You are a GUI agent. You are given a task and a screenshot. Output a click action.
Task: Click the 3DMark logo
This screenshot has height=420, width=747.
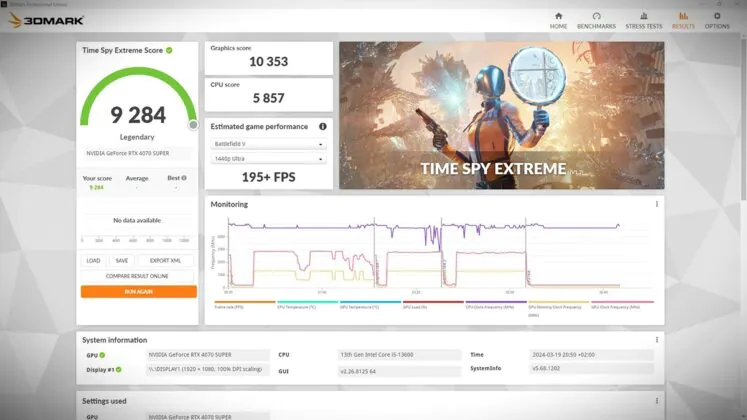coord(46,20)
